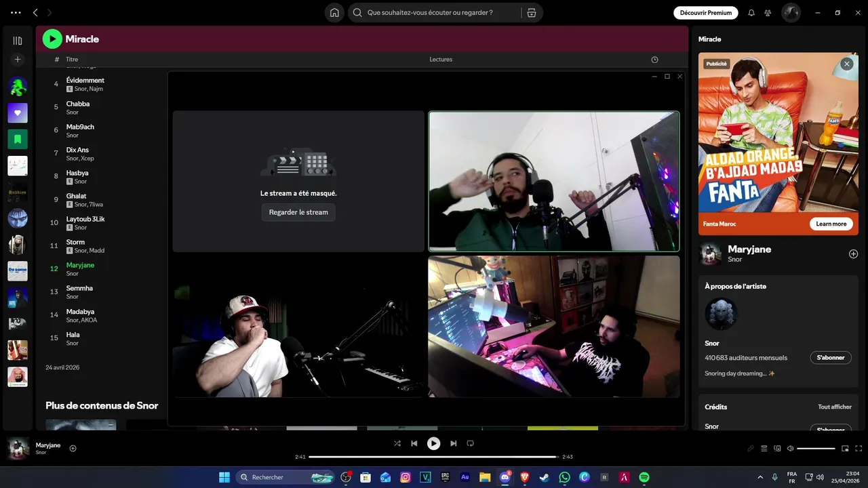Adjust the Spotify volume slider
868x488 pixels.
816,448
